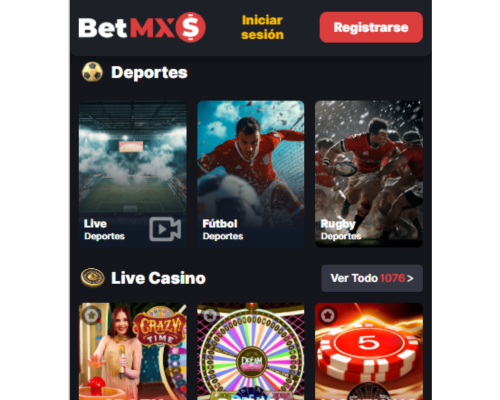
Task: Click the Registrarse button
Action: click(371, 27)
